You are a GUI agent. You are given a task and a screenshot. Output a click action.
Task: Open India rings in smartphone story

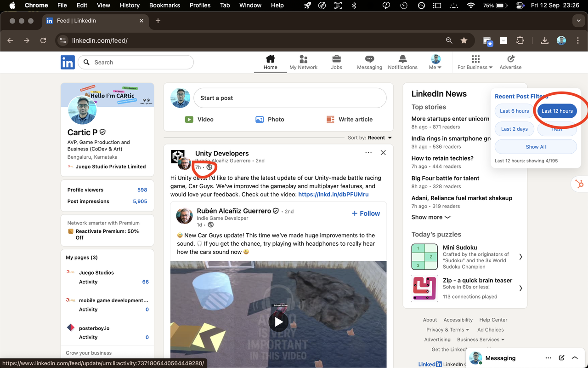[451, 138]
